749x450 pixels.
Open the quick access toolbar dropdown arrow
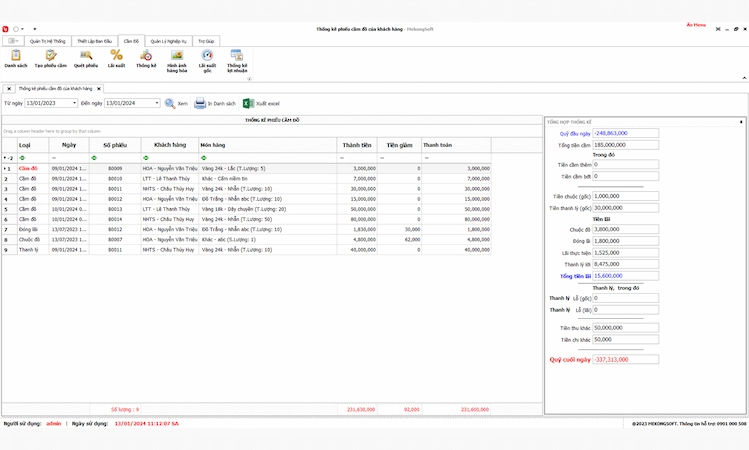(34, 29)
